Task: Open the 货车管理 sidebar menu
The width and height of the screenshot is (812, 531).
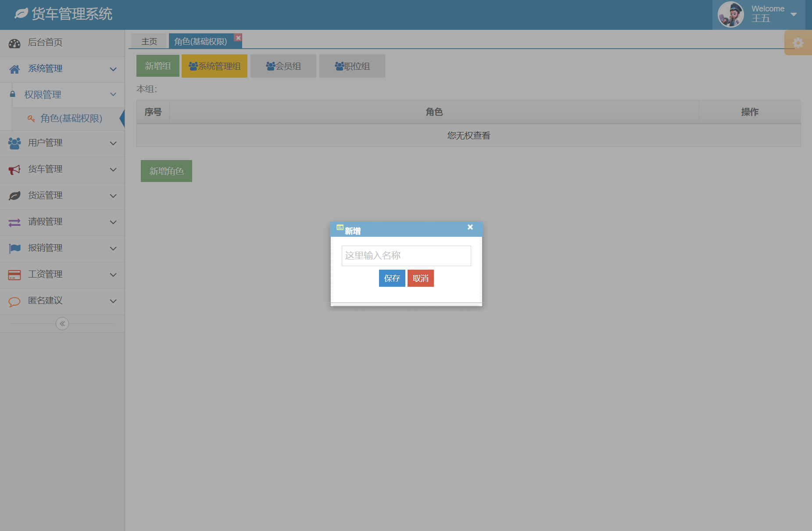Action: [62, 170]
